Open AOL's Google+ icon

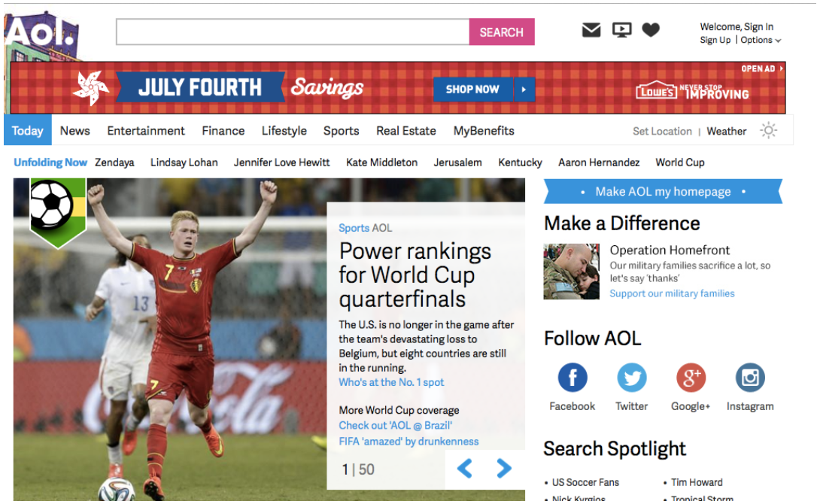pyautogui.click(x=691, y=378)
